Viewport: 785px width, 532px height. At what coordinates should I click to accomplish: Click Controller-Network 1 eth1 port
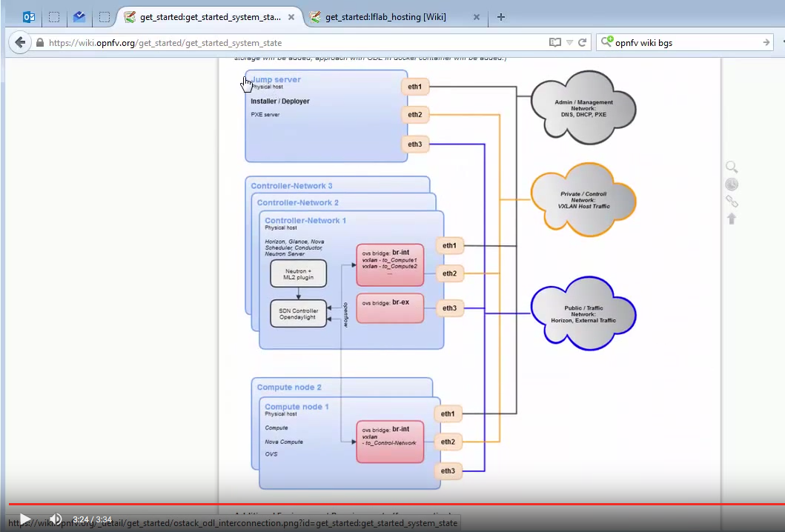pyautogui.click(x=449, y=246)
